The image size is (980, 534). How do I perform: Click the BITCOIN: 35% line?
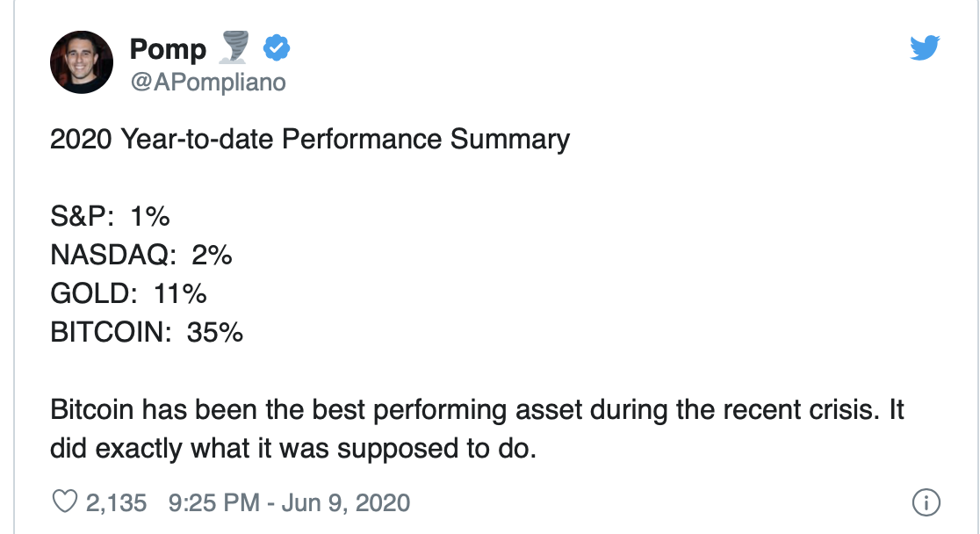[147, 332]
